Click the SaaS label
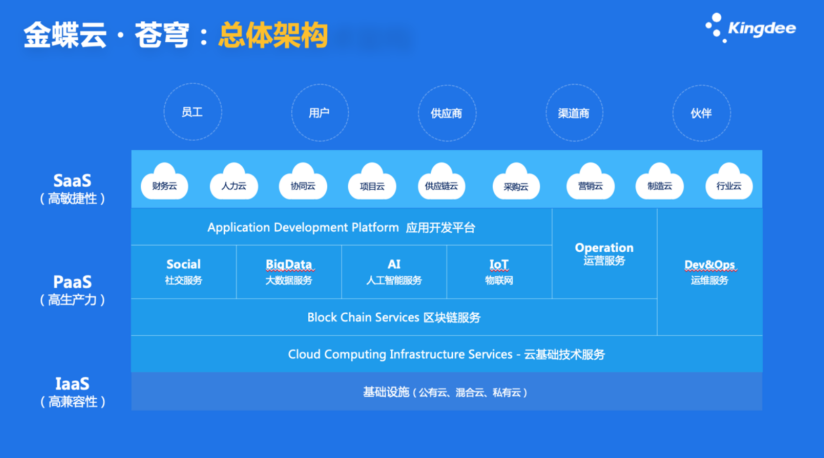 (x=73, y=181)
